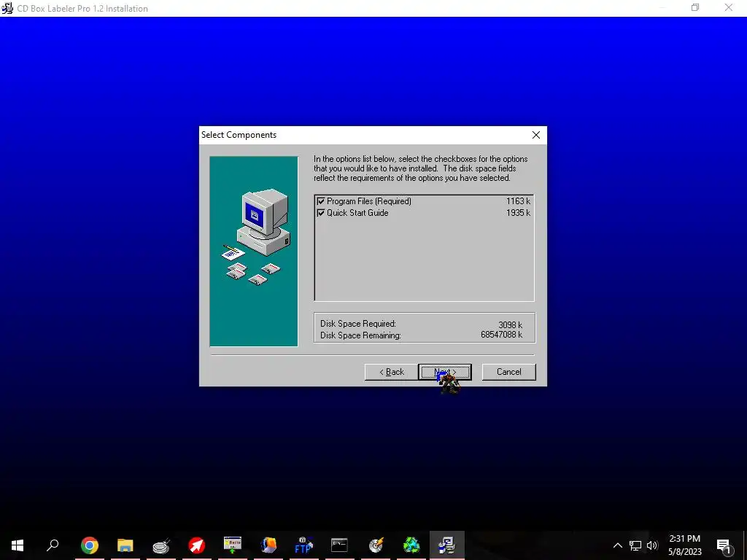
Task: Click Show desktop strip right of notifications
Action: (744, 545)
